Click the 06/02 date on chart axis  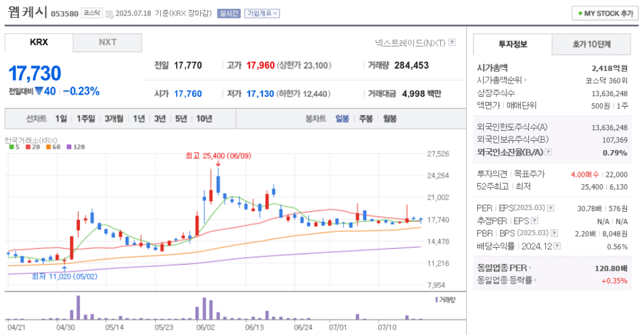(x=206, y=327)
